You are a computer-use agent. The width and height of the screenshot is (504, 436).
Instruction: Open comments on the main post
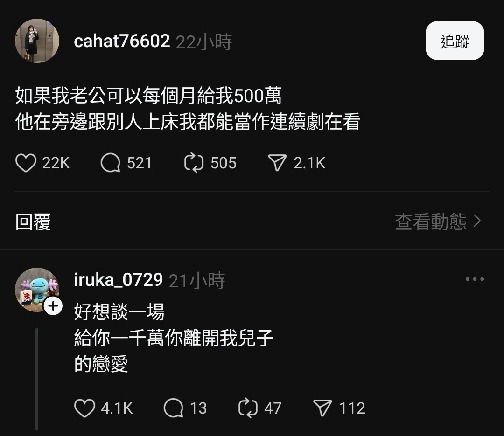(110, 163)
